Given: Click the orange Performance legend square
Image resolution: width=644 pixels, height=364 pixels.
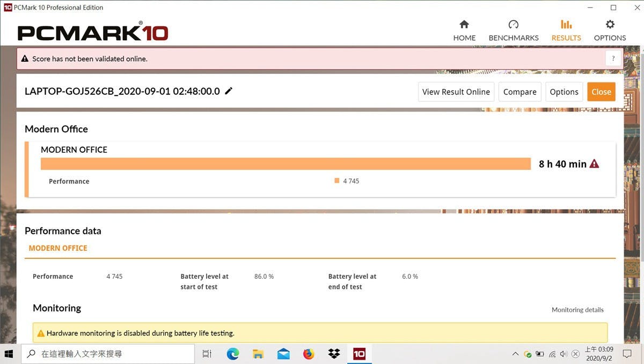Looking at the screenshot, I should [337, 181].
